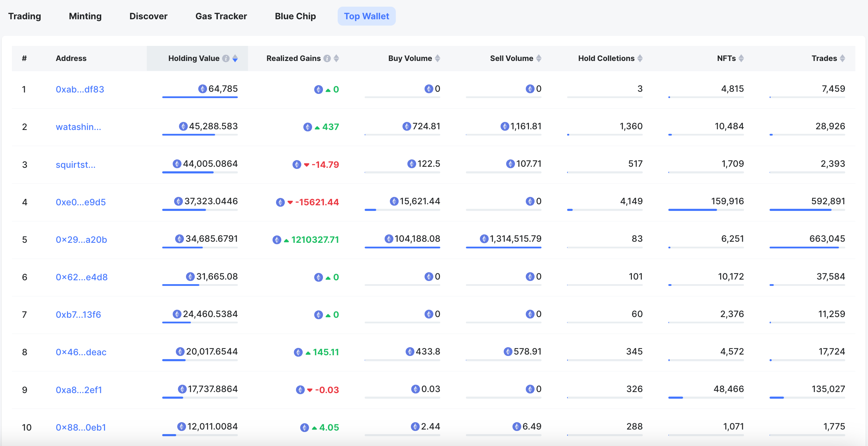Click ETH icon beside 1,314,515.79 sell volume

[484, 239]
